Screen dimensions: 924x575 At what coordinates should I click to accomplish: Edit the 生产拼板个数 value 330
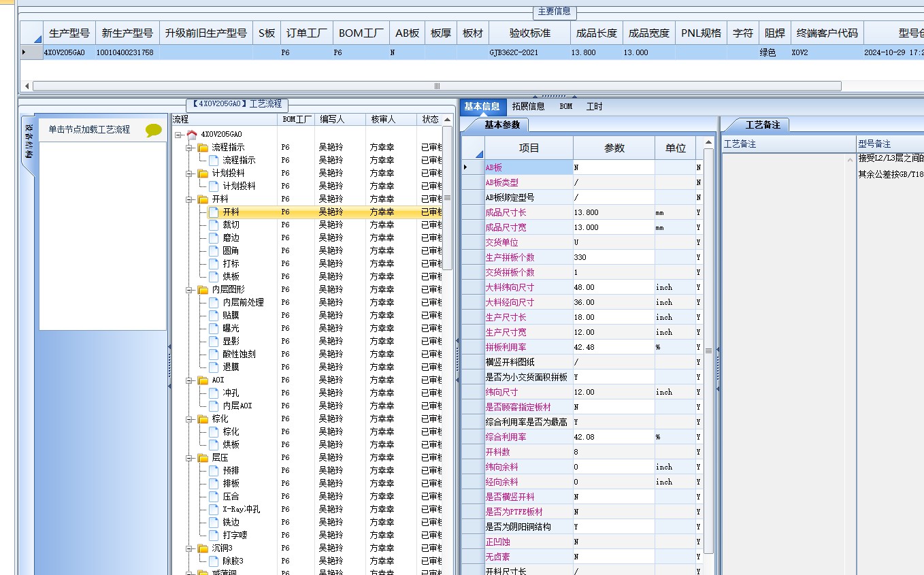coord(614,257)
